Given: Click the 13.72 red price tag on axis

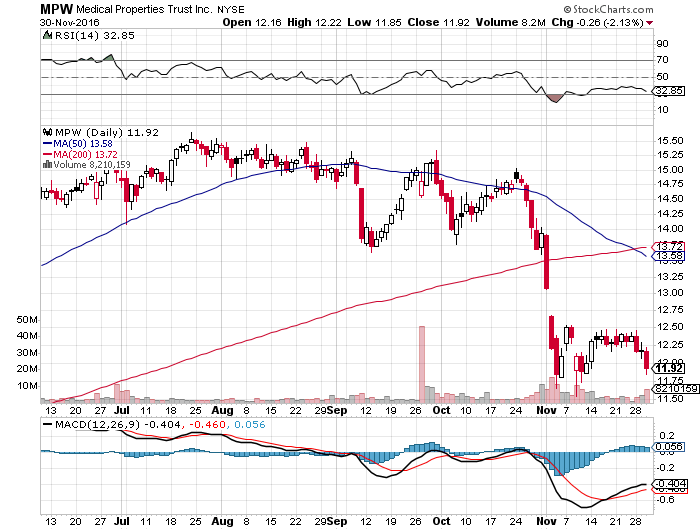Looking at the screenshot, I should point(668,246).
